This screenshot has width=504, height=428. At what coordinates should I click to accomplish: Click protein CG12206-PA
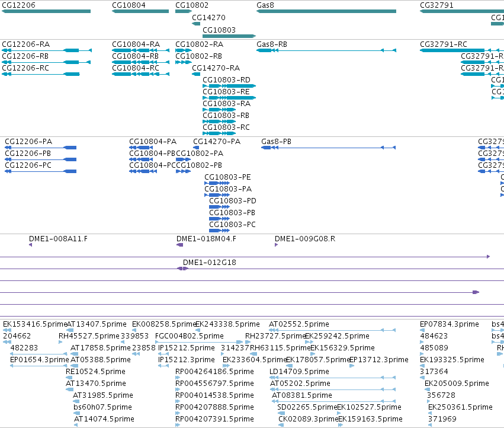point(40,148)
